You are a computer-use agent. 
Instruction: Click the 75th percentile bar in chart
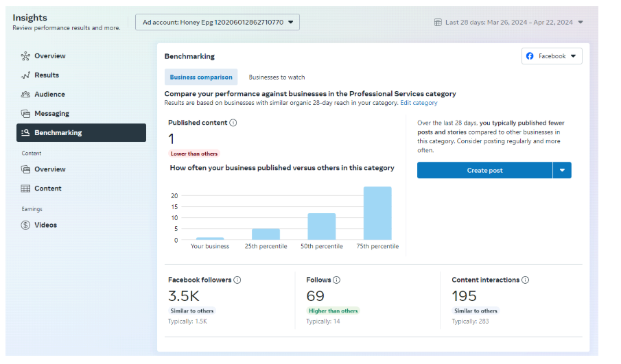pyautogui.click(x=377, y=213)
